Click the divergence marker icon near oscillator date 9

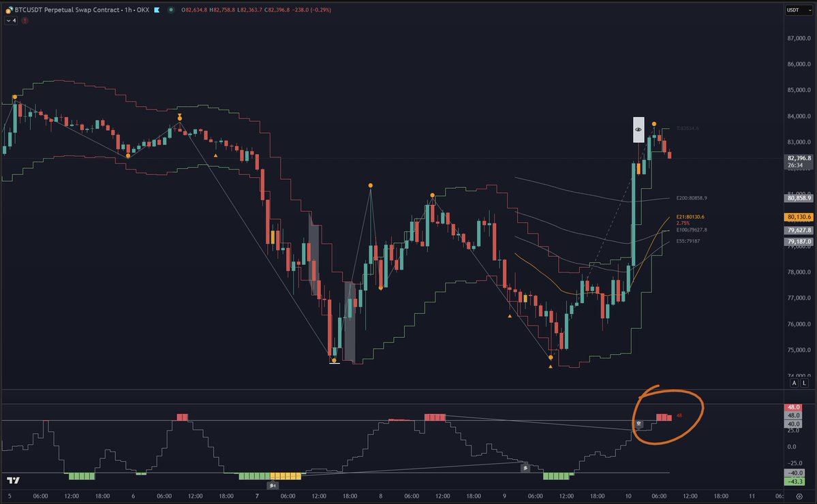525,467
